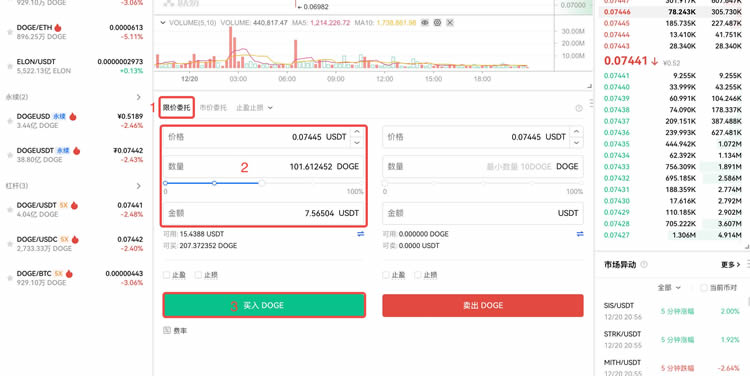
Task: Click the buy amount slider handle
Action: [x=262, y=183]
